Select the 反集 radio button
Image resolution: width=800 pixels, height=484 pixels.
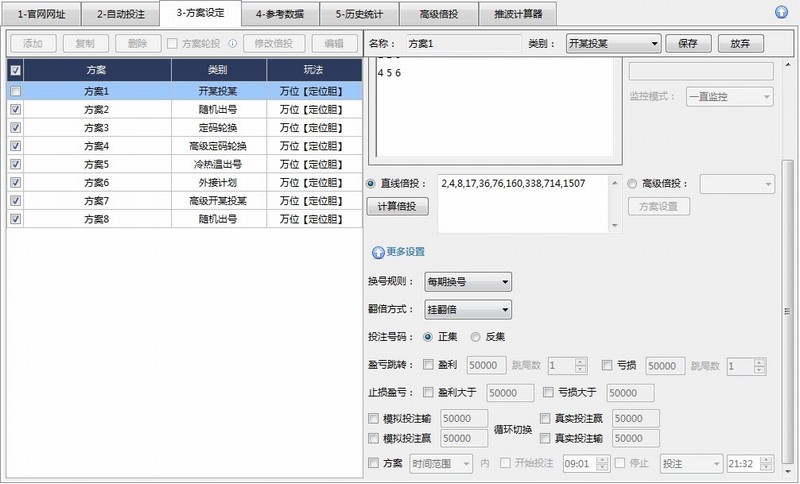[x=476, y=337]
